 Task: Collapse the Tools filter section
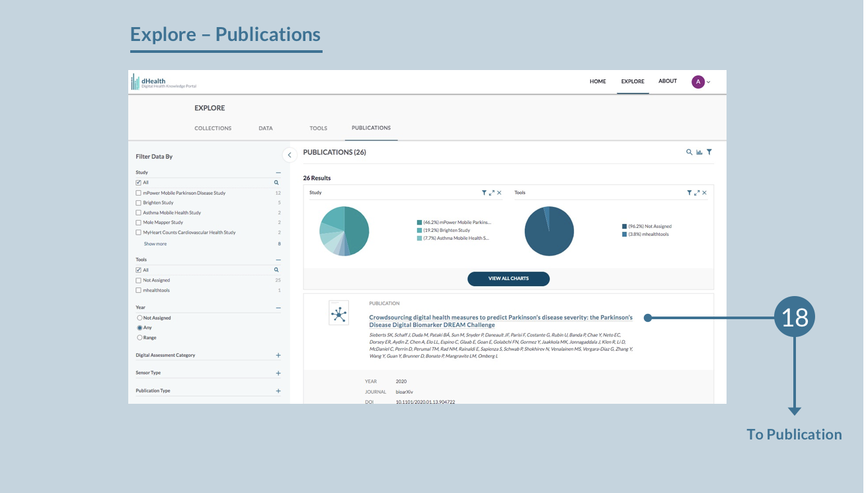[x=278, y=260]
